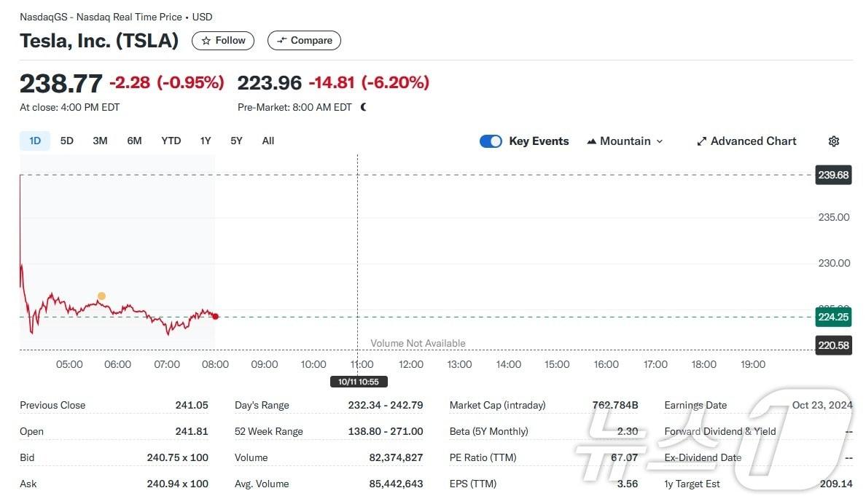
Task: Select the 1Y time range
Action: click(206, 141)
